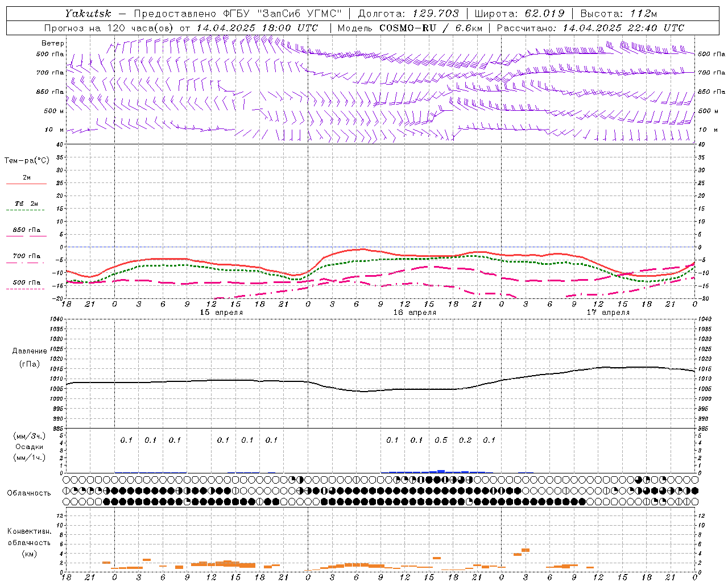Click the Модель COSMO-RU / 6.6км text
Image resolution: width=728 pixels, height=582 pixels.
coord(410,28)
